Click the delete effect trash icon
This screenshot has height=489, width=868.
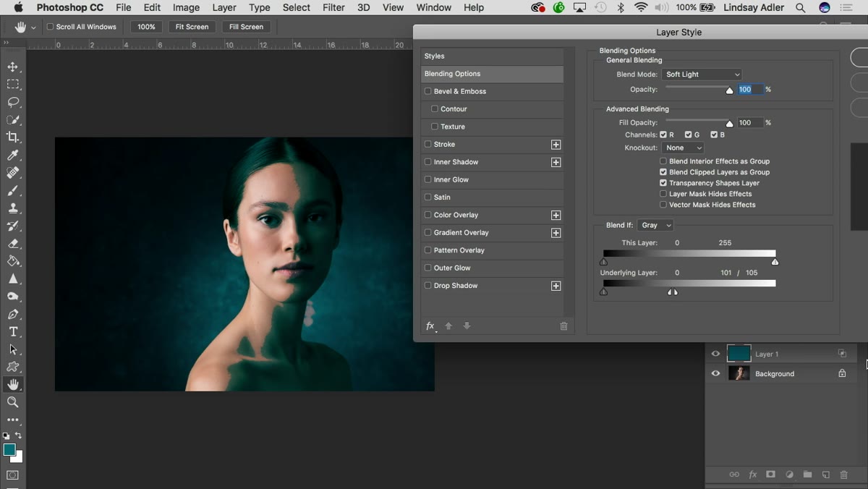[x=564, y=326]
